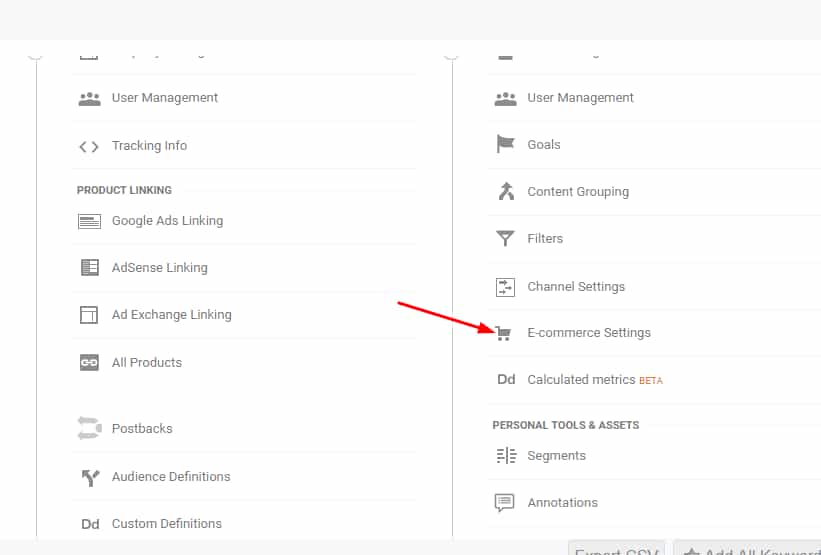This screenshot has width=821, height=555.
Task: Click the Google Ads Linking icon
Action: 89,221
